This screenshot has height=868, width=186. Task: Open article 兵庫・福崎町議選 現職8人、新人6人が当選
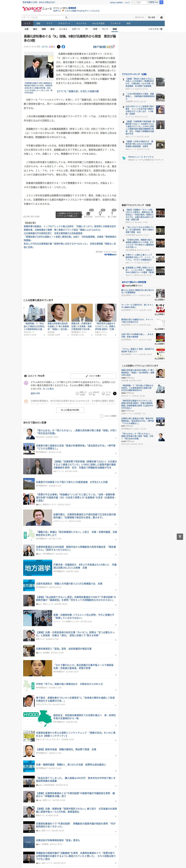pos(71,765)
